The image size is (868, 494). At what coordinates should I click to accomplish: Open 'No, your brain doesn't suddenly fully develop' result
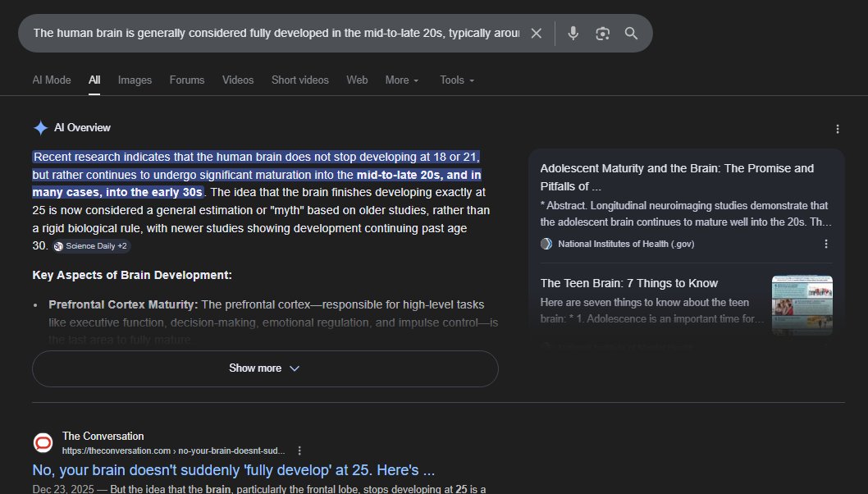click(x=234, y=470)
